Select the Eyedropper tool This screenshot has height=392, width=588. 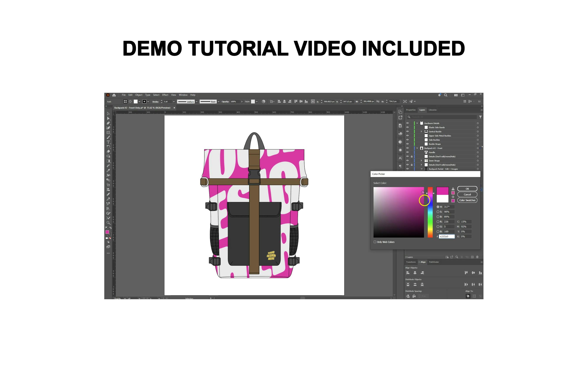point(108,171)
